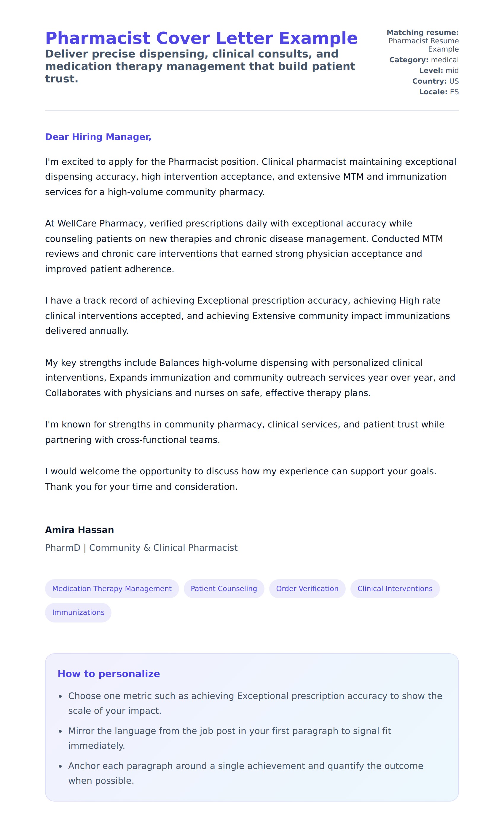Click the Clinical Interventions tag
504x830 pixels.
tap(395, 588)
